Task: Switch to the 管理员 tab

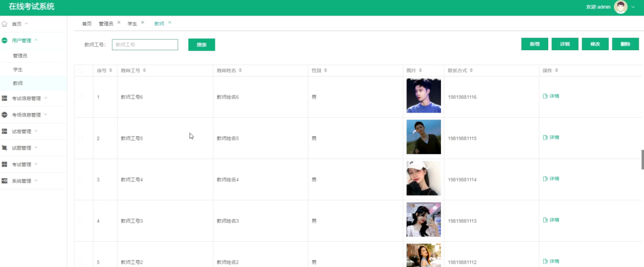Action: (106, 24)
